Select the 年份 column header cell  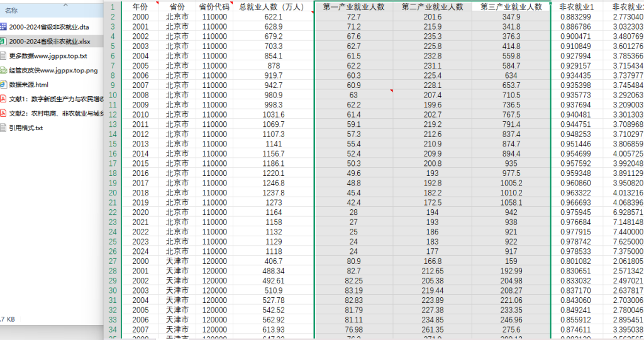click(x=140, y=6)
